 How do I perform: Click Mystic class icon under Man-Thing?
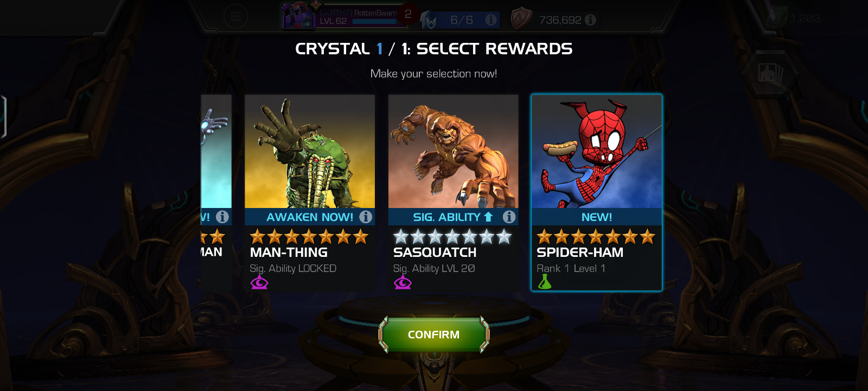click(x=259, y=282)
